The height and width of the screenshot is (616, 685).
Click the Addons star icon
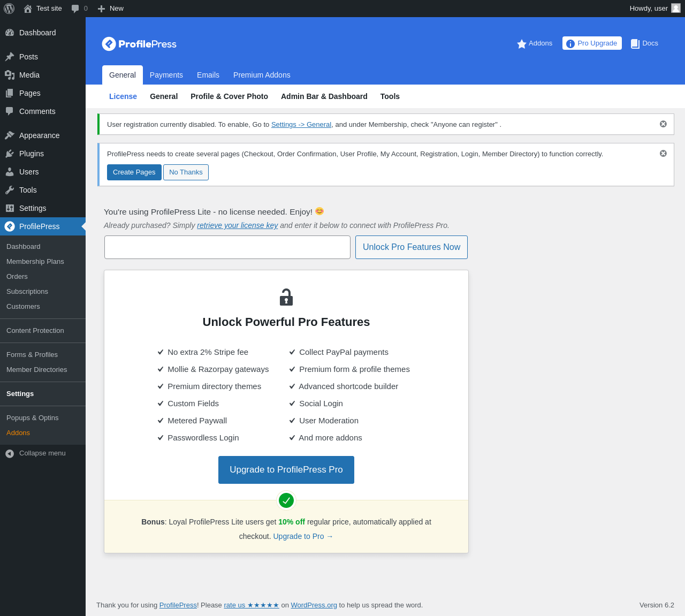[x=522, y=44]
